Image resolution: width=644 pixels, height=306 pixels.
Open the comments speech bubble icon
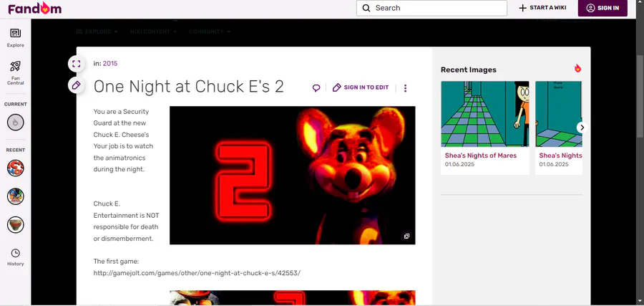tap(316, 87)
